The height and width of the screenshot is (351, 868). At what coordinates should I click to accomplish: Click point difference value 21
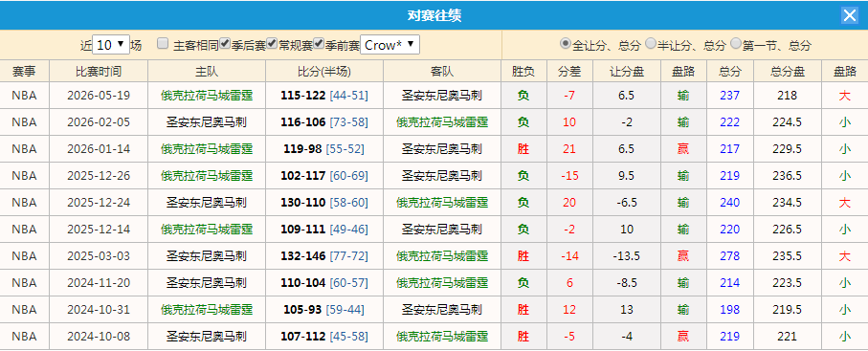pyautogui.click(x=569, y=149)
